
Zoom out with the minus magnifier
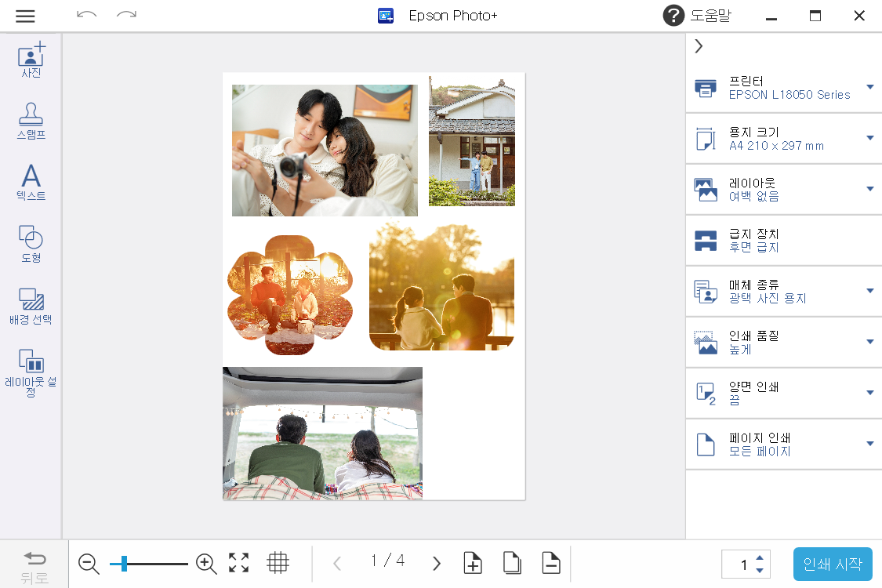pos(89,563)
